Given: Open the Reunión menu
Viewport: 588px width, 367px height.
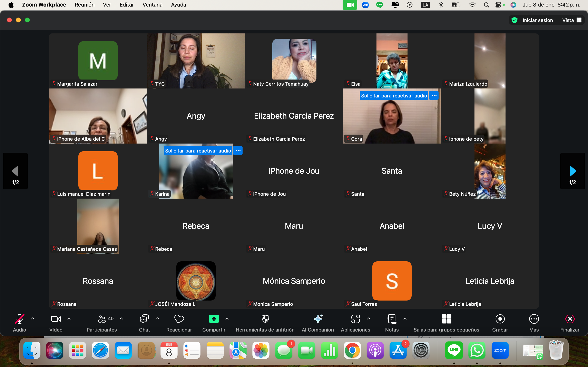Looking at the screenshot, I should pyautogui.click(x=85, y=5).
